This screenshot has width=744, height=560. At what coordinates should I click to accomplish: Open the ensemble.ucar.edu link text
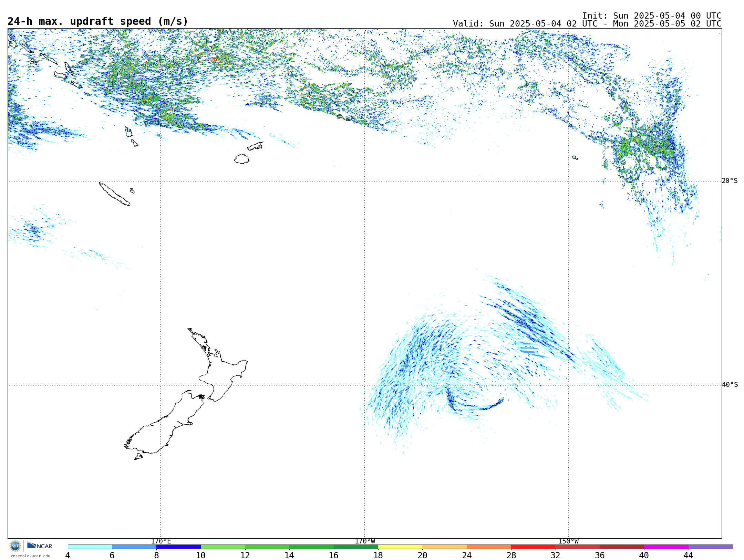point(30,556)
